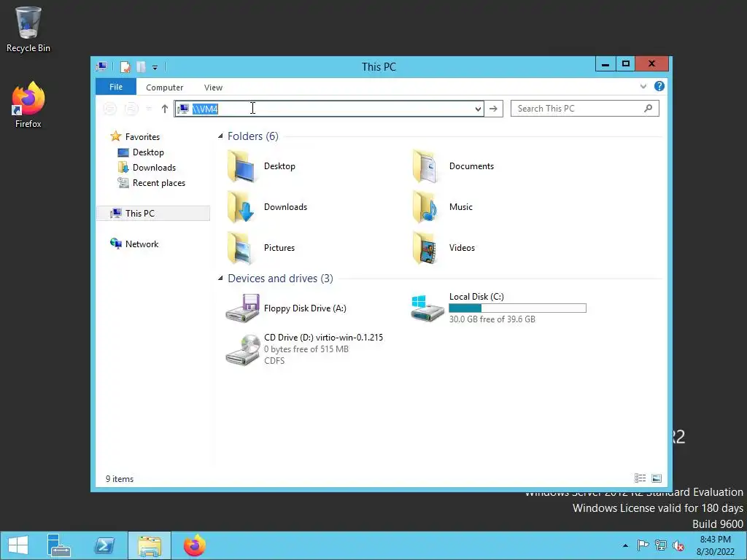Click the clock showing 8:43 PM
Screen dimensions: 747x560
pos(715,540)
